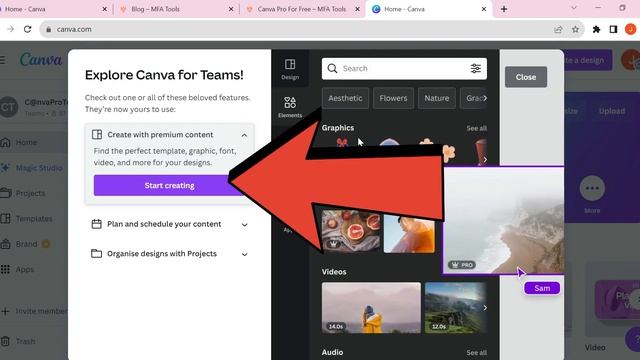Click the template icon beside Create with premium

(x=97, y=134)
